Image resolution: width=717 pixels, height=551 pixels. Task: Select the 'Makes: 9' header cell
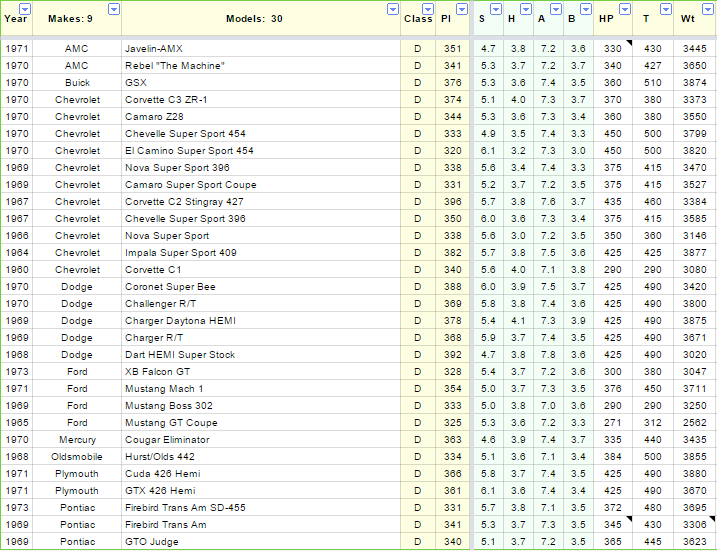[x=77, y=19]
